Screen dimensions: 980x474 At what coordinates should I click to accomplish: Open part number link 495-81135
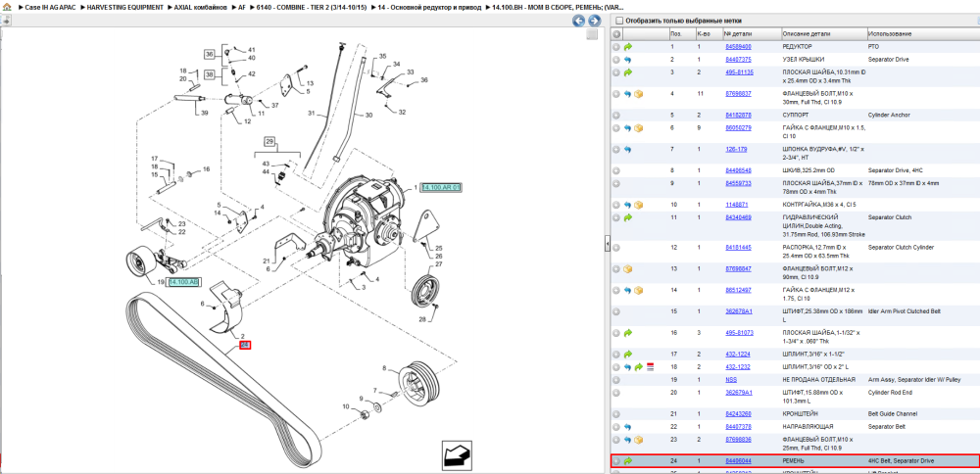(x=739, y=72)
